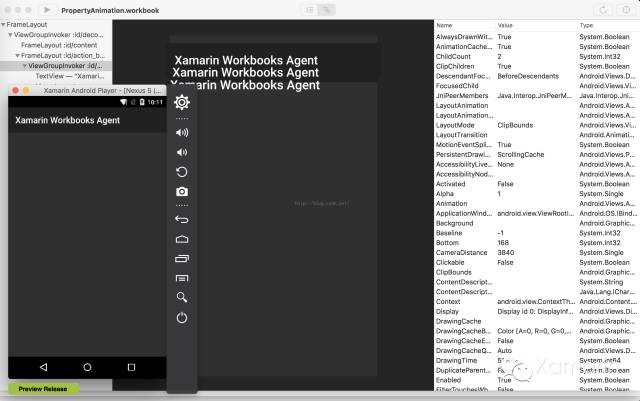
Task: Select the left view mode toggle in the toolbar
Action: pyautogui.click(x=310, y=10)
